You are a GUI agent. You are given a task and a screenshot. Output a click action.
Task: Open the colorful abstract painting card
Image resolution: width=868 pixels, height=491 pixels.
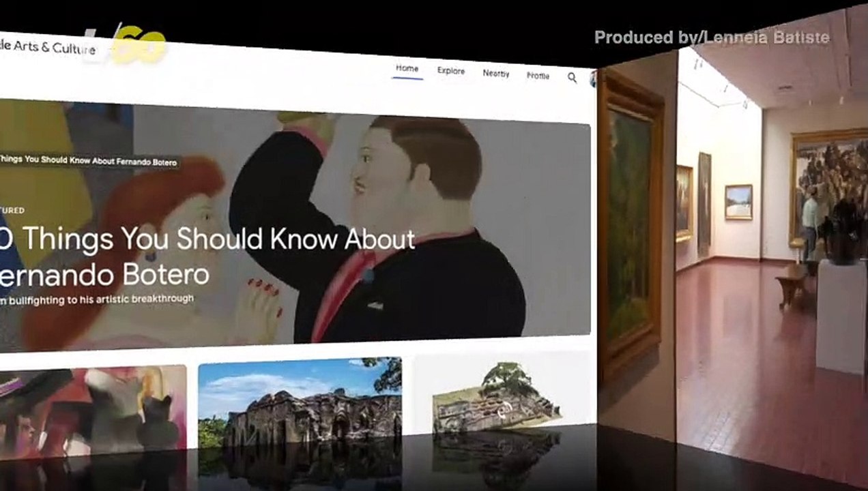pos(93,413)
